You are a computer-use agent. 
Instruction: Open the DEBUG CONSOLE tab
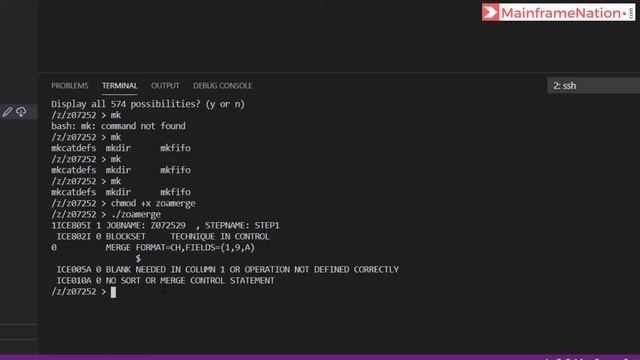222,86
